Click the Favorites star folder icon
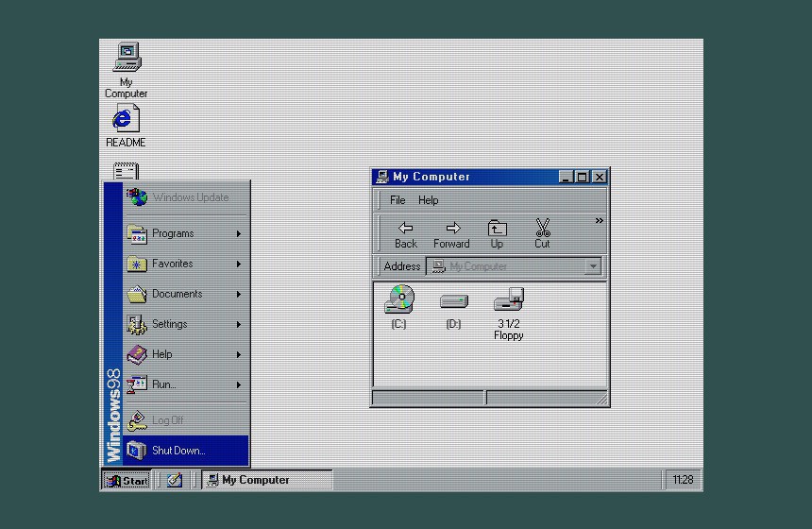The height and width of the screenshot is (529, 812). click(137, 264)
